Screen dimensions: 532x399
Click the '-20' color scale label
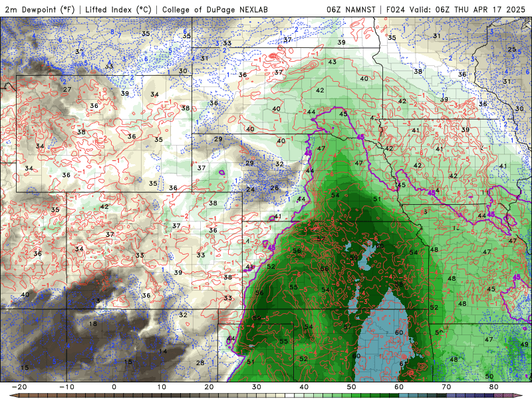(19, 387)
